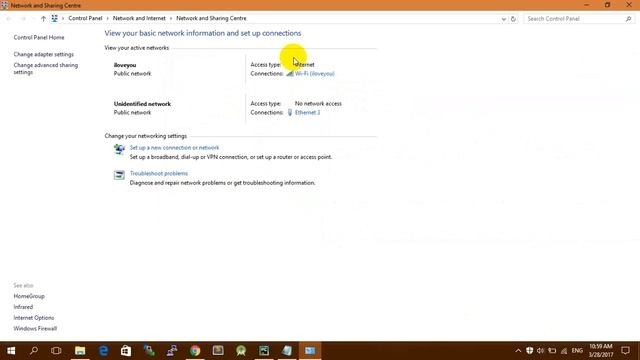Viewport: 640px width, 360px height.
Task: Click the new connection setup icon
Action: tap(119, 149)
